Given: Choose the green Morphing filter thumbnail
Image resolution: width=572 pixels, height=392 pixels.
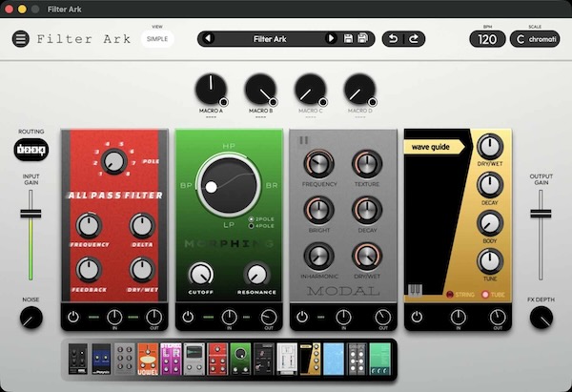Looking at the screenshot, I should coord(241,360).
